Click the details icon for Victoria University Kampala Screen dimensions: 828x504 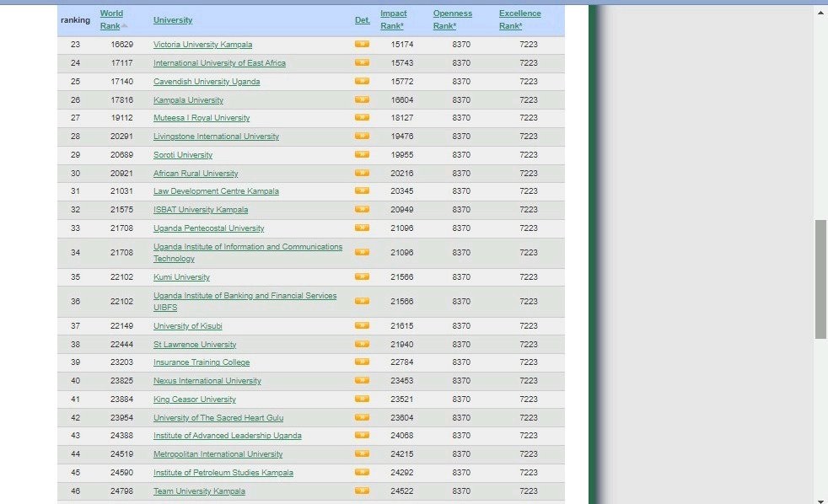tap(362, 45)
